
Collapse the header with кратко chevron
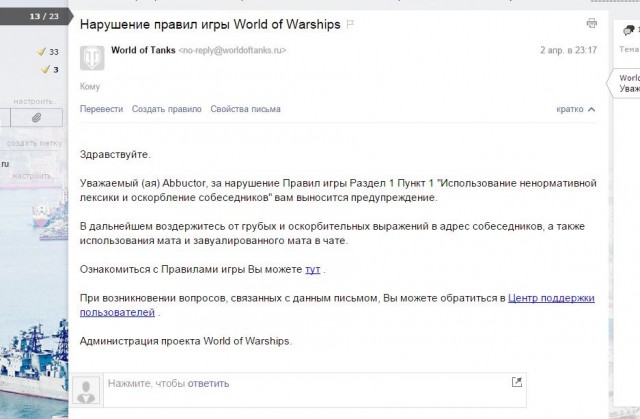point(576,109)
